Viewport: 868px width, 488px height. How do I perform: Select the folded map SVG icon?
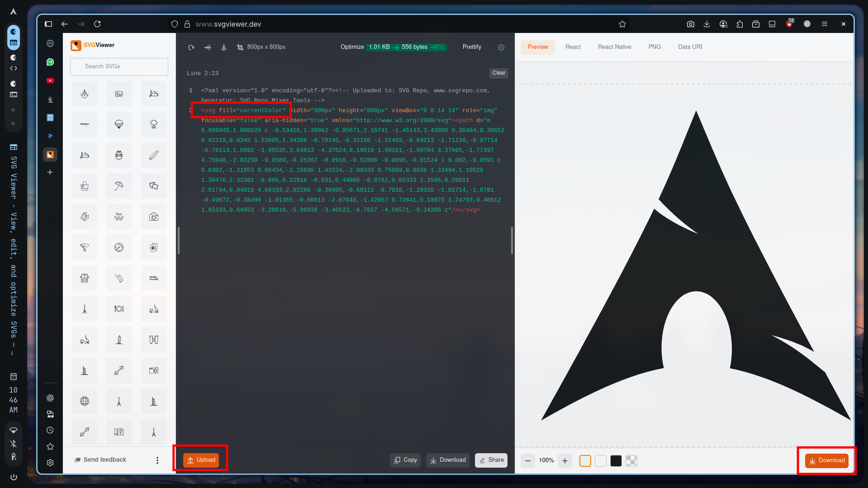[119, 432]
